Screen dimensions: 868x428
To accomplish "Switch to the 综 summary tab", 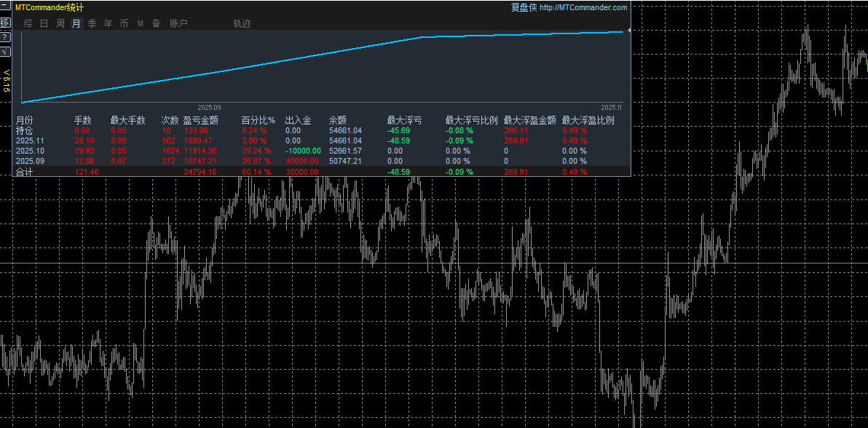I will point(28,23).
